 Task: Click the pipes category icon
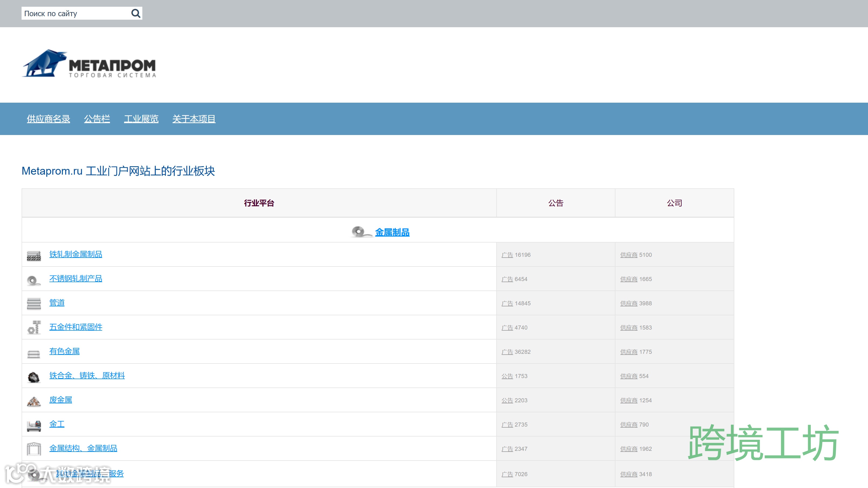[34, 304]
